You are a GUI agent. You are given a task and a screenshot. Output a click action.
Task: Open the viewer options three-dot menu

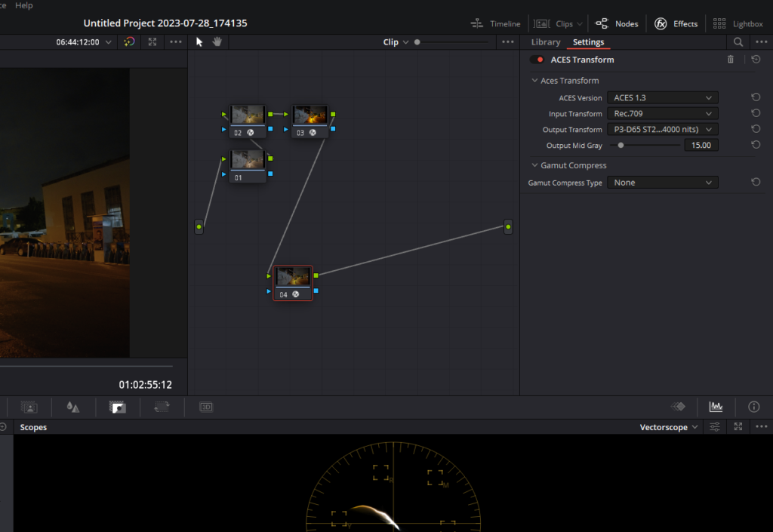point(175,42)
